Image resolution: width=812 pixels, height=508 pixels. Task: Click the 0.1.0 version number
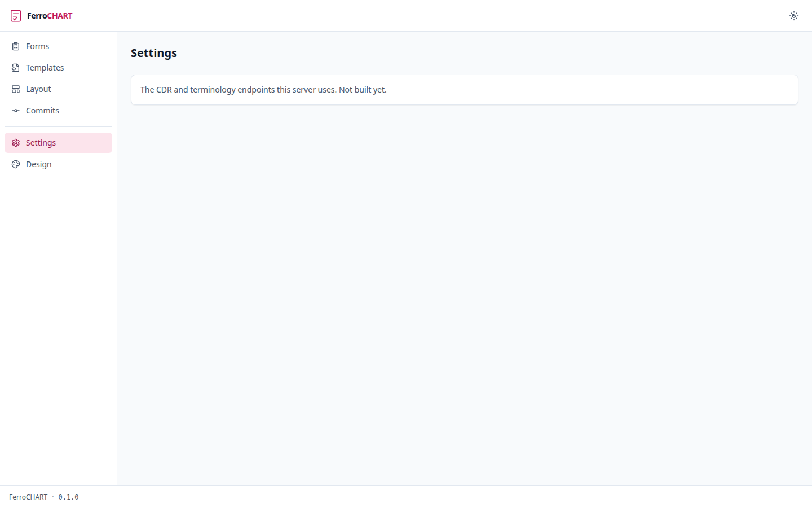point(68,497)
